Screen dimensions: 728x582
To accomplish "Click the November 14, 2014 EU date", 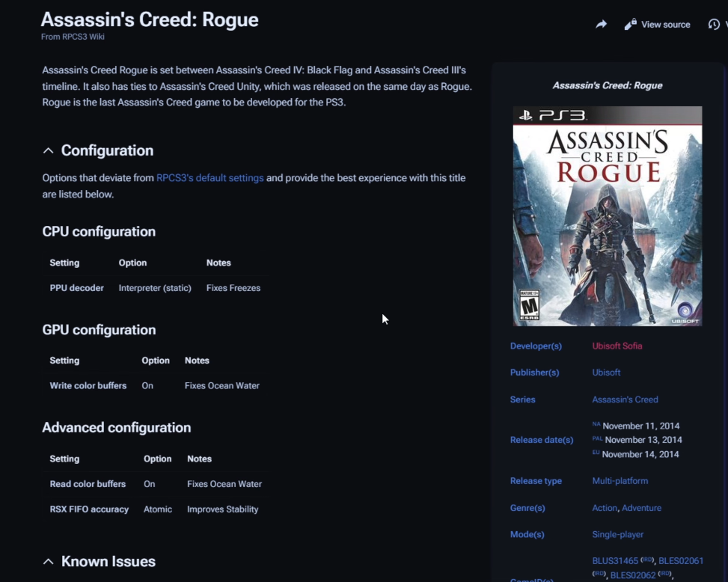I will click(x=640, y=454).
